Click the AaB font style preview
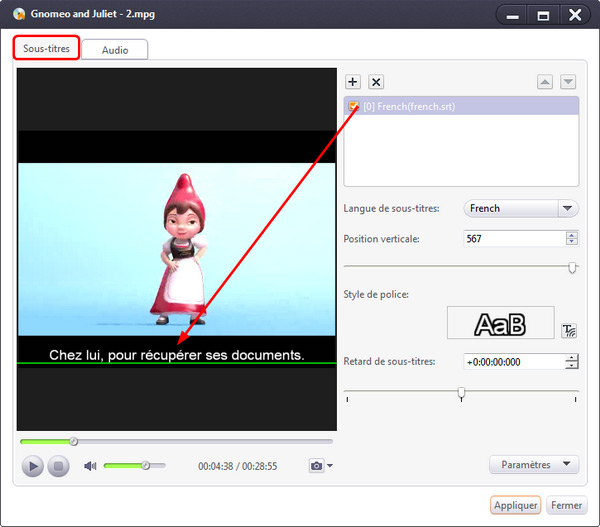 coord(501,322)
